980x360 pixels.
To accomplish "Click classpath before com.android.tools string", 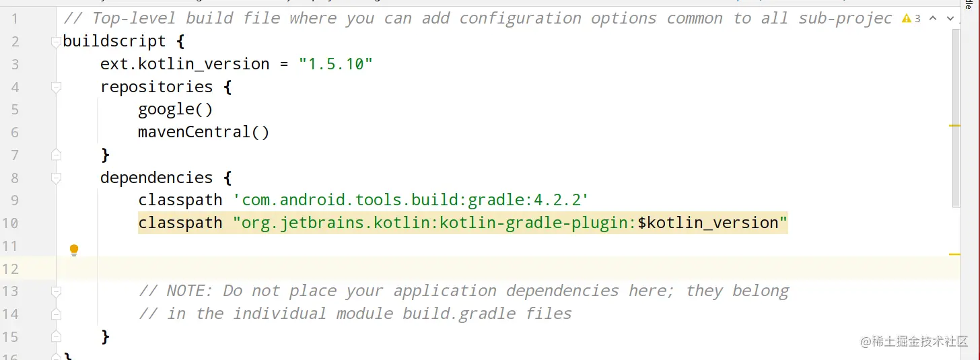I will click(x=180, y=200).
